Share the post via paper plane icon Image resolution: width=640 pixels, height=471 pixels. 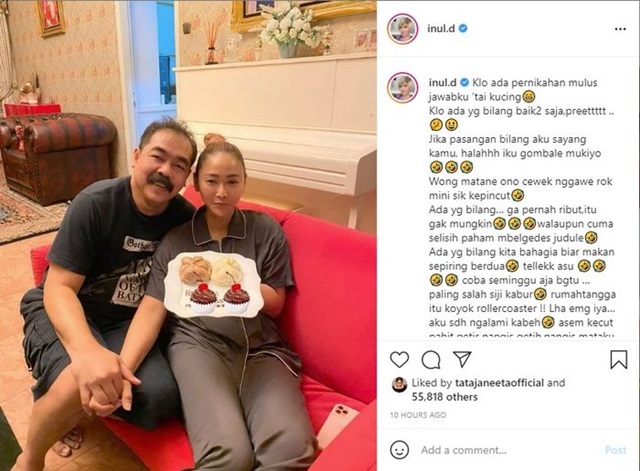(x=462, y=359)
